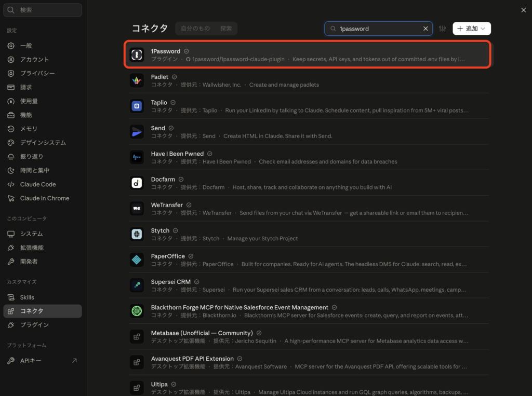The height and width of the screenshot is (396, 532).
Task: Click the Stytch connector icon
Action: pyautogui.click(x=137, y=234)
